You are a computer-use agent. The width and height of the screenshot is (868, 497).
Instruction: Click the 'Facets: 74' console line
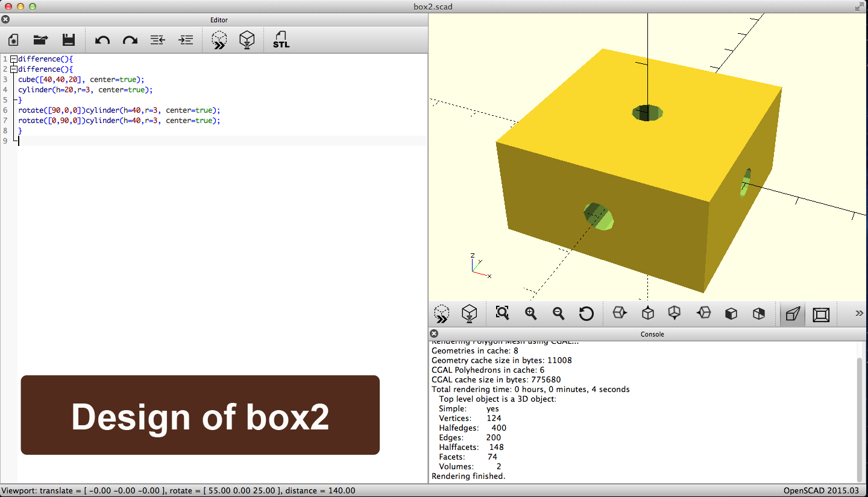(468, 457)
